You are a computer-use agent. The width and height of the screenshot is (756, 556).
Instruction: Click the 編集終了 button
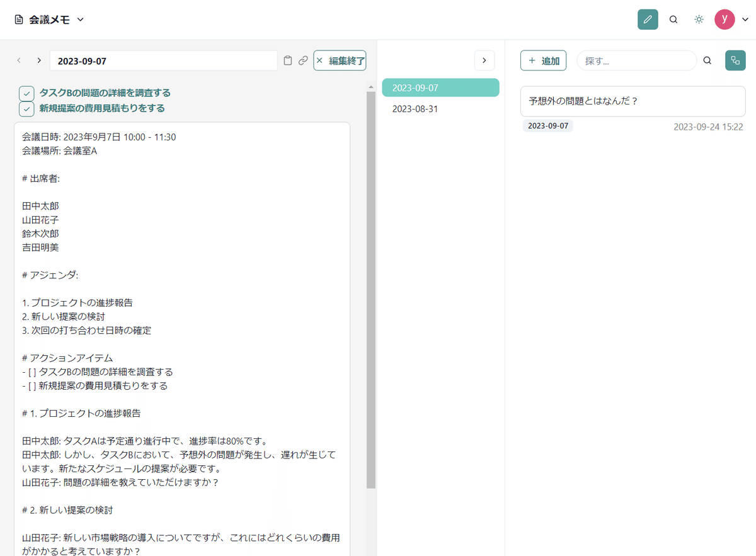pyautogui.click(x=340, y=60)
